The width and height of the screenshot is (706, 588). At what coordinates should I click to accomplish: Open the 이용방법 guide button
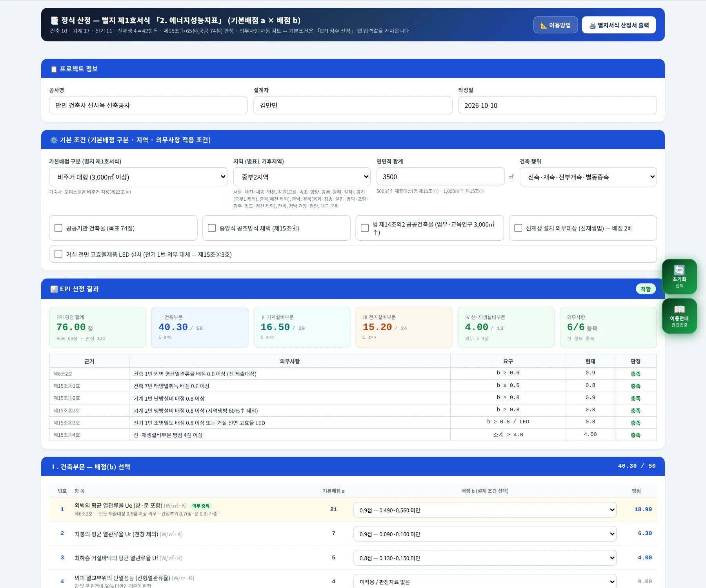point(555,25)
